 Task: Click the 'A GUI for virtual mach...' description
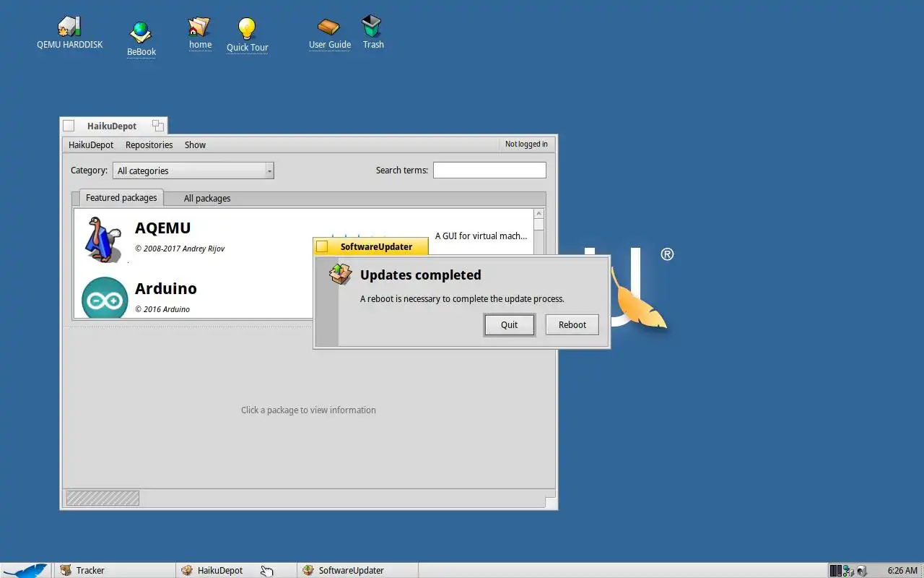481,236
